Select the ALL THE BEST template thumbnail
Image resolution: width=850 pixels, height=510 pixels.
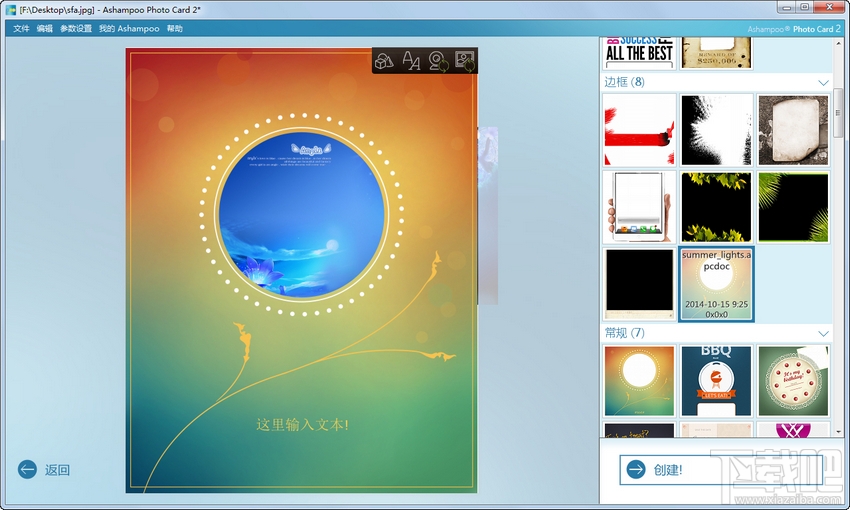639,53
